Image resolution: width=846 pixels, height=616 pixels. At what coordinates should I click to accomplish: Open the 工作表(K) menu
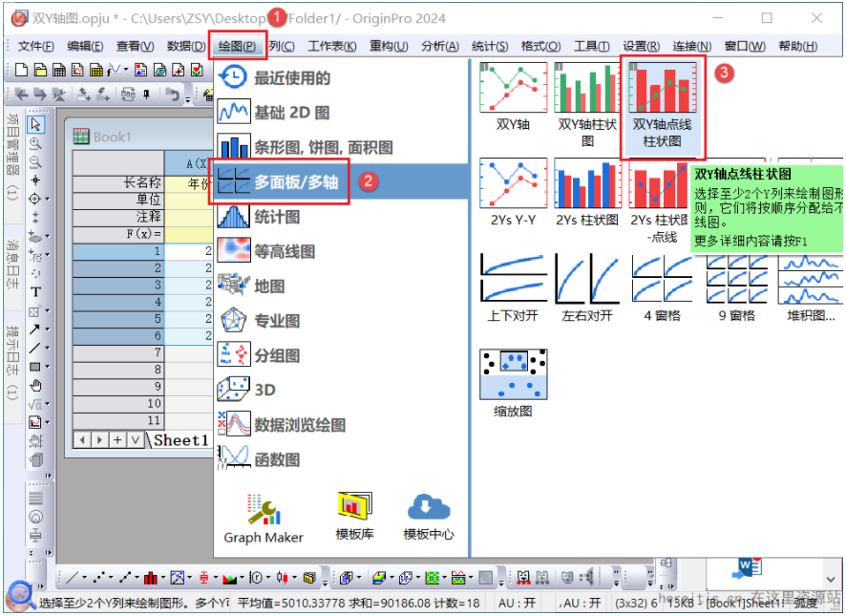(x=332, y=47)
